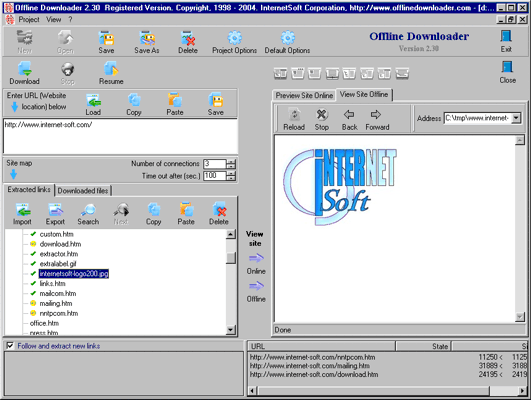Click the View site Online arrow
This screenshot has width=531, height=400.
[x=256, y=258]
